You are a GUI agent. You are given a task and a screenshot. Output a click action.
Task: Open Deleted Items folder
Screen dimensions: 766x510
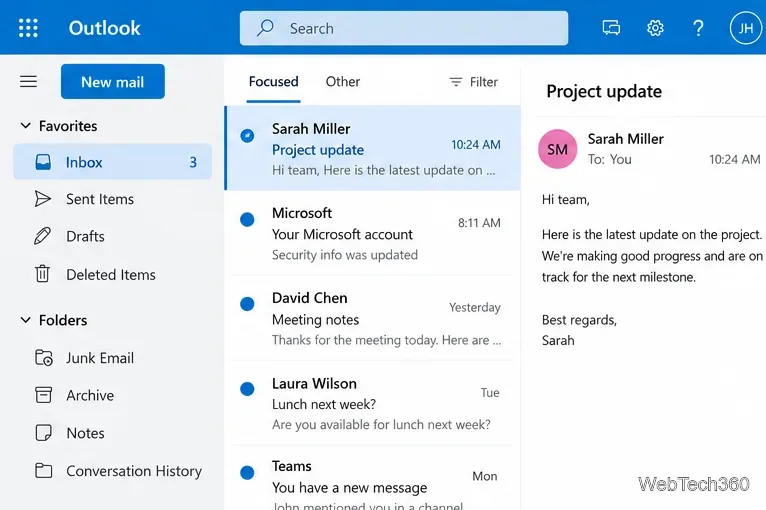113,274
